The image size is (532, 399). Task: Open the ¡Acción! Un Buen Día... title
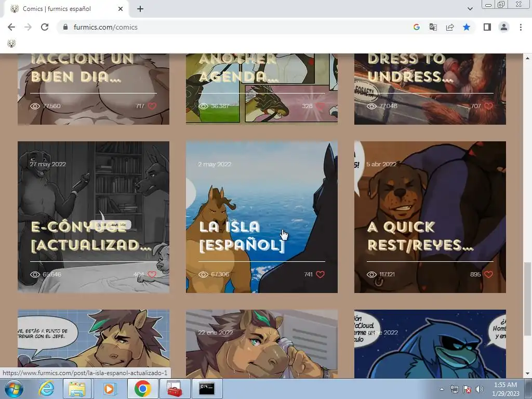82,68
